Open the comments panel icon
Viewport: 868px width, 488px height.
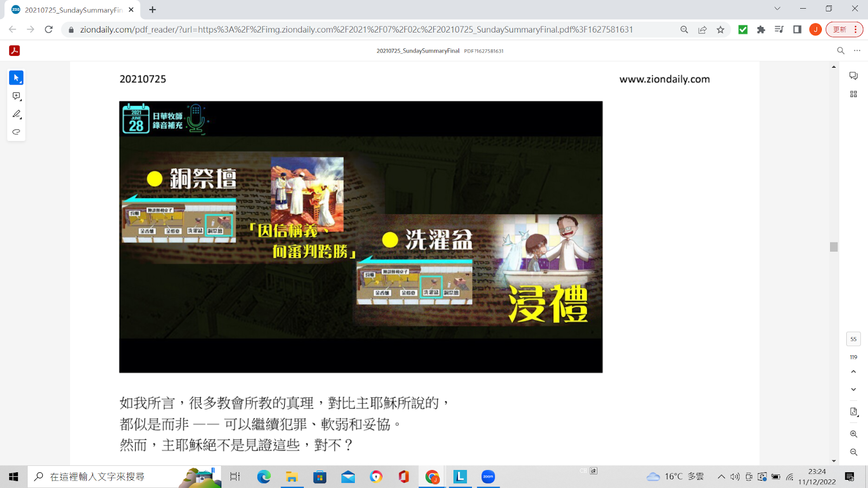pyautogui.click(x=853, y=76)
